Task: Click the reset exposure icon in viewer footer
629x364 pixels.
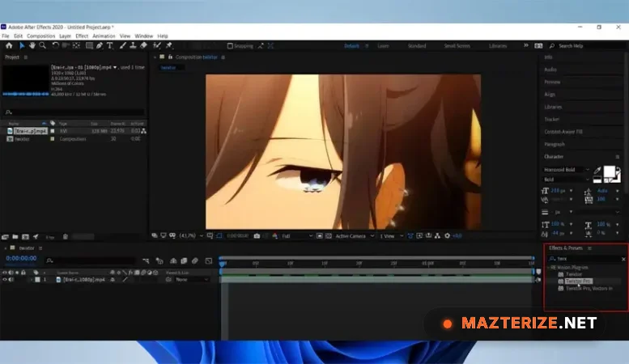Action: [x=448, y=235]
